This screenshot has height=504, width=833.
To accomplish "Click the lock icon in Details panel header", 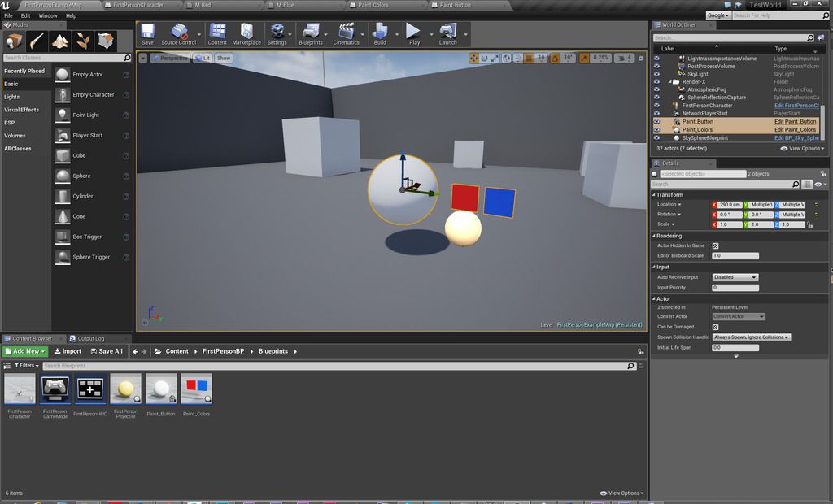I will pos(823,174).
